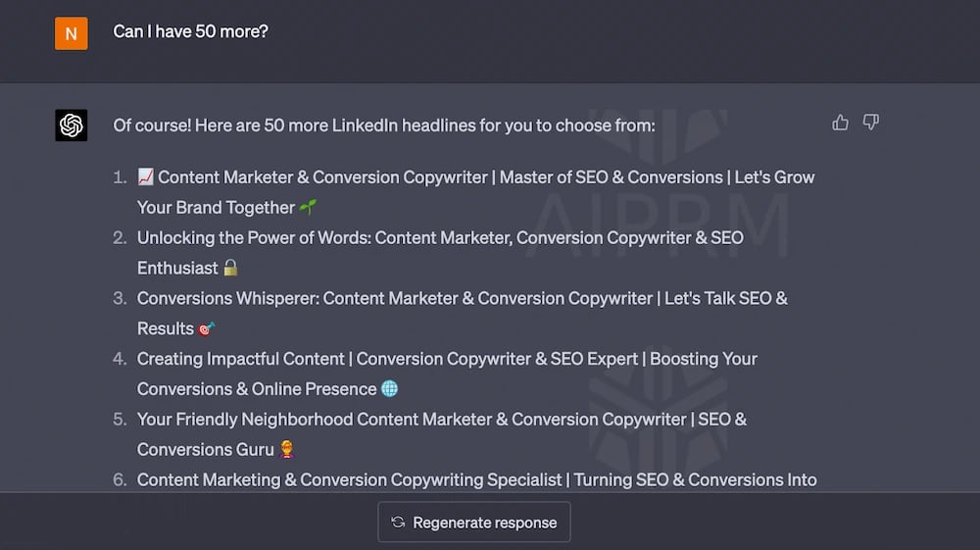Click the thumbs up feedback icon
980x550 pixels.
(x=840, y=123)
